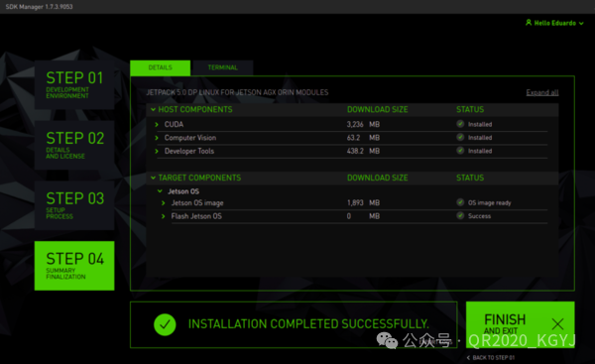595x364 pixels.
Task: Collapse the Target Components section
Action: [153, 178]
